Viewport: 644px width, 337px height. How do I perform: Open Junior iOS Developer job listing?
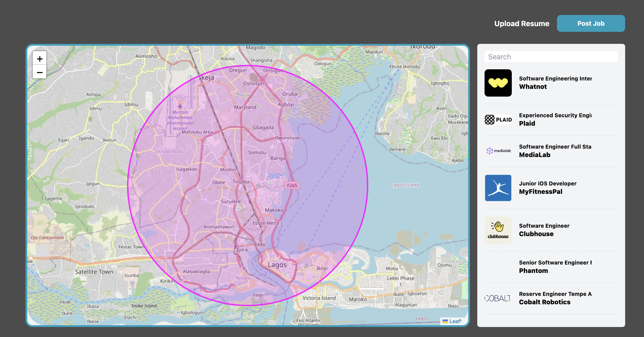[547, 184]
